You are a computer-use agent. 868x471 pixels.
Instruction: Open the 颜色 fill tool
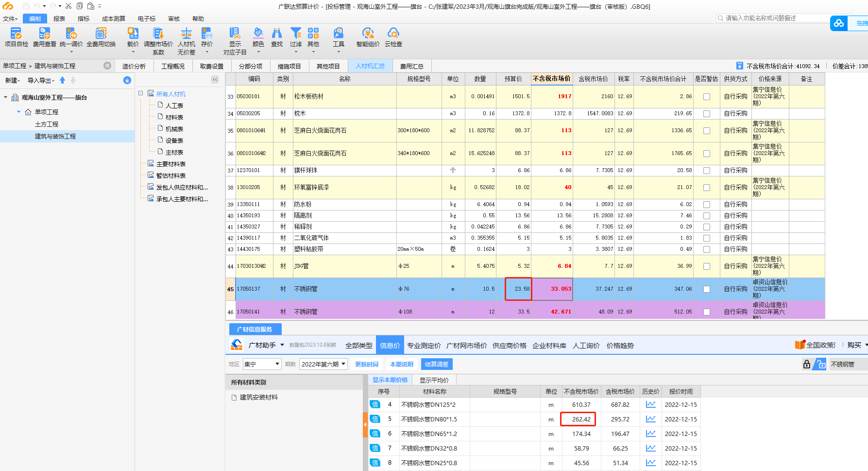click(258, 34)
